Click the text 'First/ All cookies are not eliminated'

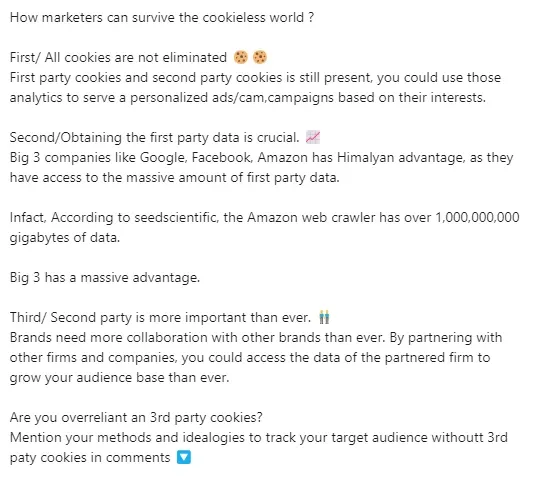[x=118, y=57]
